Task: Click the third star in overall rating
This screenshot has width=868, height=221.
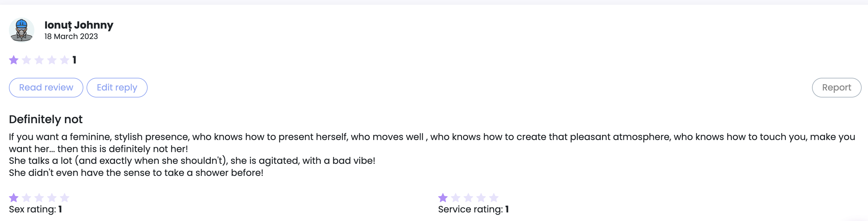Action: (39, 60)
